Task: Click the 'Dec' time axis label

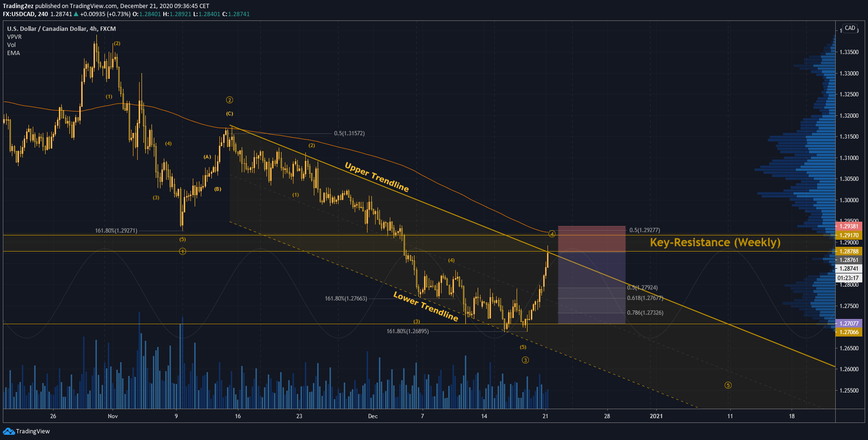Action: pyautogui.click(x=373, y=416)
